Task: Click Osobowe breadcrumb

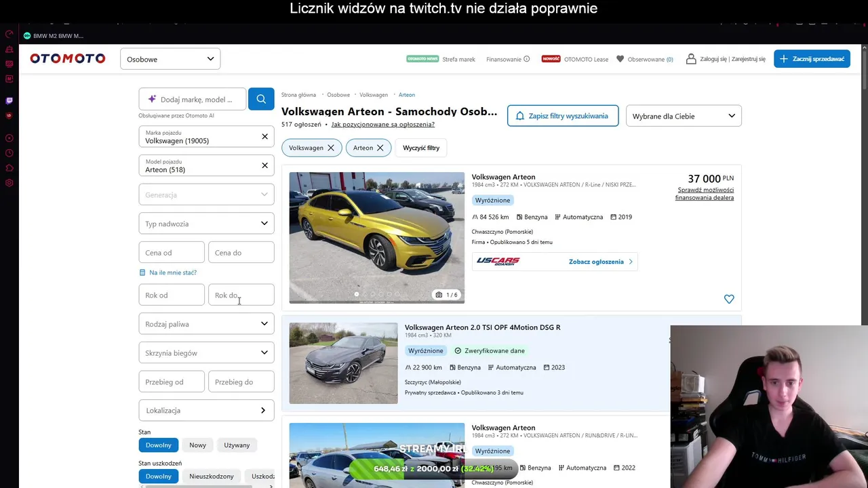Action: click(x=338, y=95)
